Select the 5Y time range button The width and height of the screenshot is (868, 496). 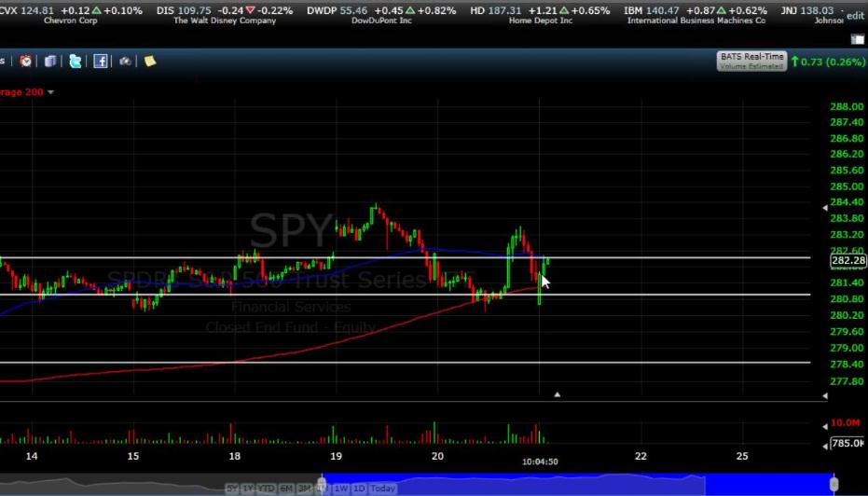pyautogui.click(x=232, y=489)
